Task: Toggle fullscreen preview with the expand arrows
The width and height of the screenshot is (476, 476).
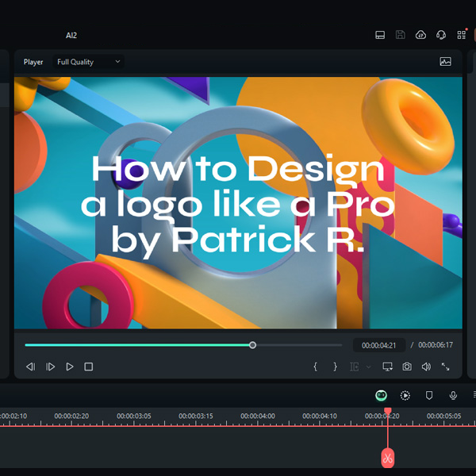Action: (x=445, y=367)
